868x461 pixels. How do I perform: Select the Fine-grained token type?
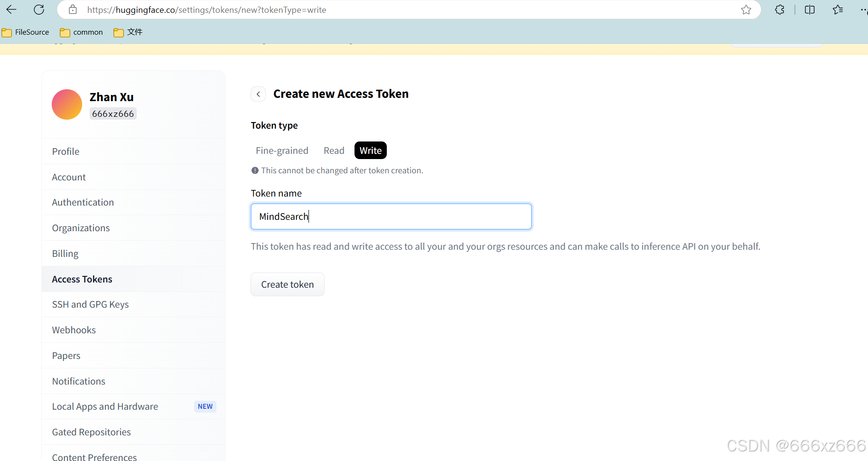[x=282, y=151]
